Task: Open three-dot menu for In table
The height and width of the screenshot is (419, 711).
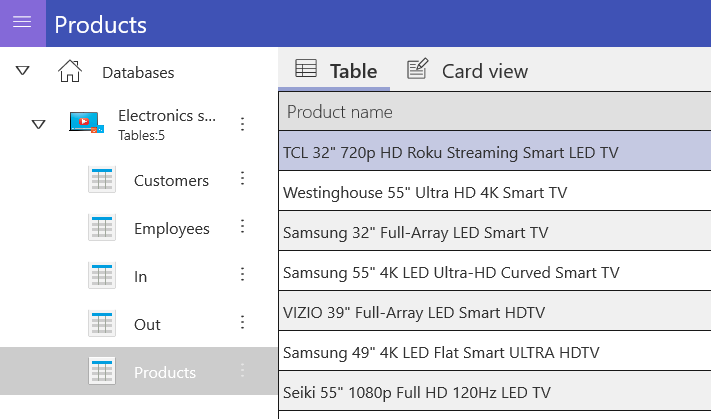Action: pos(243,274)
